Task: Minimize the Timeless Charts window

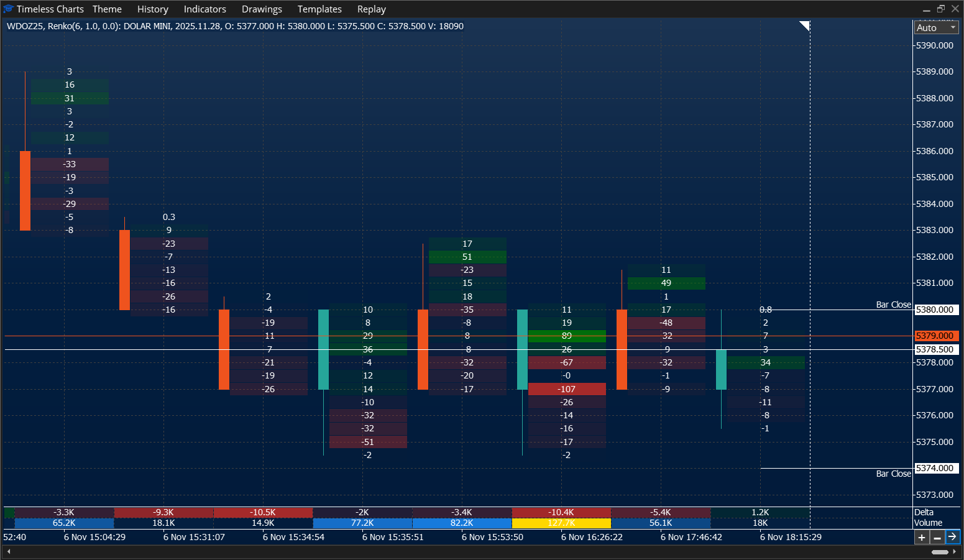Action: pos(926,9)
